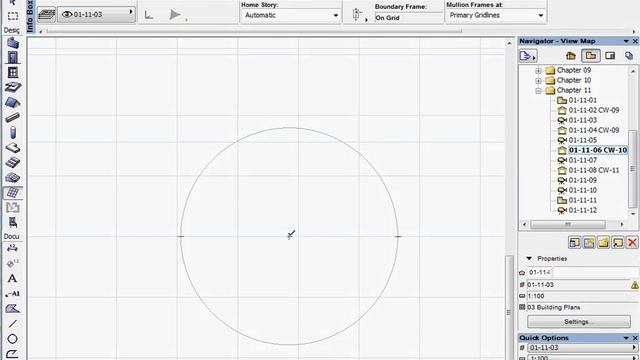Screen dimensions: 640x360
Task: Select the Roof tool
Action: tap(13, 102)
